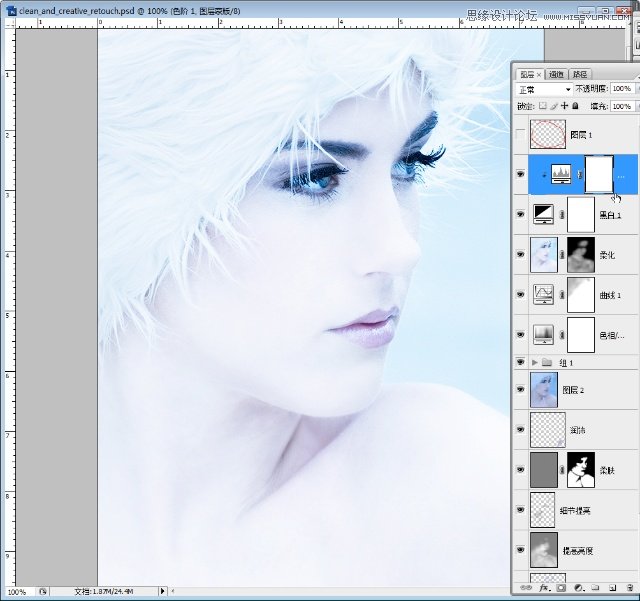Click the lock transparent pixels icon
Viewport: 640px width, 601px height.
click(542, 106)
